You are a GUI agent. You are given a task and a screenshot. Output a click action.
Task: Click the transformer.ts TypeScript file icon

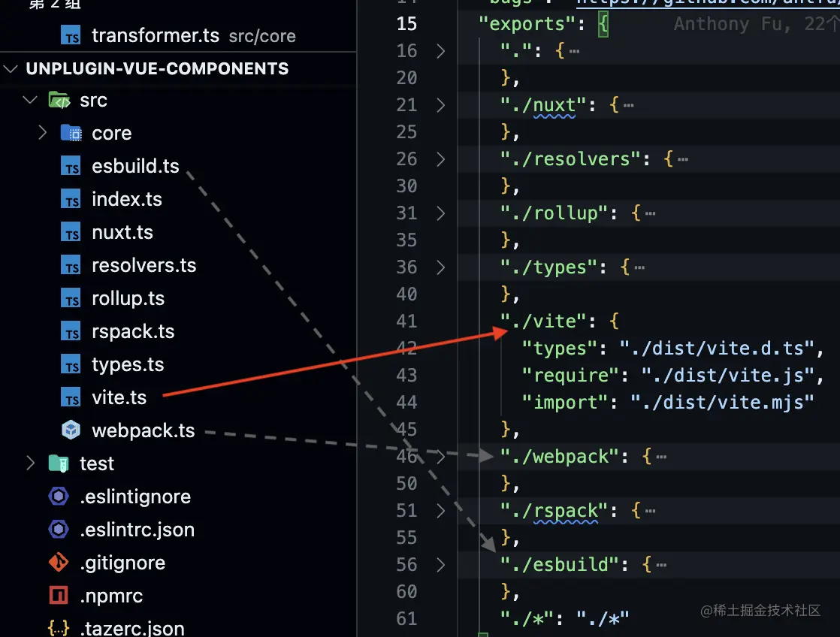click(71, 36)
